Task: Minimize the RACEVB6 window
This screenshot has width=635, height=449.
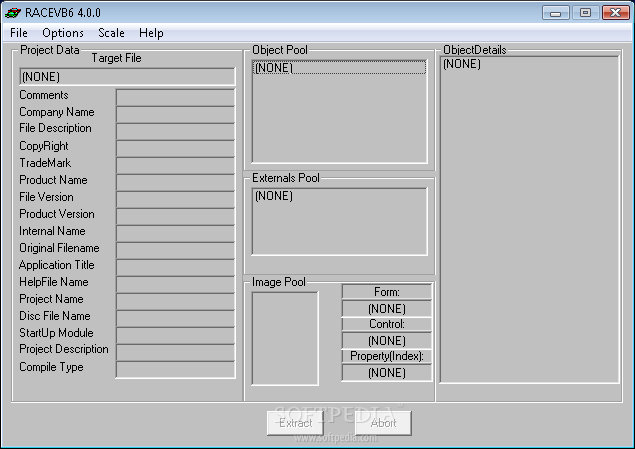Action: [556, 13]
